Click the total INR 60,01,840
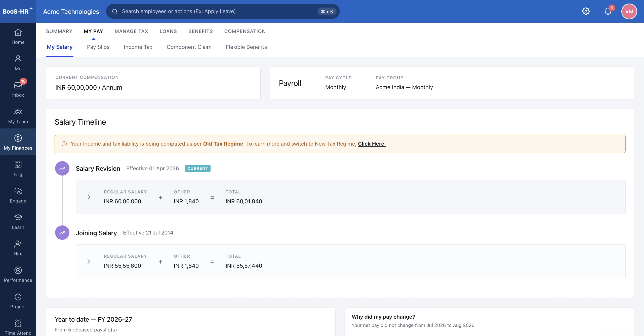This screenshot has height=336, width=644. [244, 201]
